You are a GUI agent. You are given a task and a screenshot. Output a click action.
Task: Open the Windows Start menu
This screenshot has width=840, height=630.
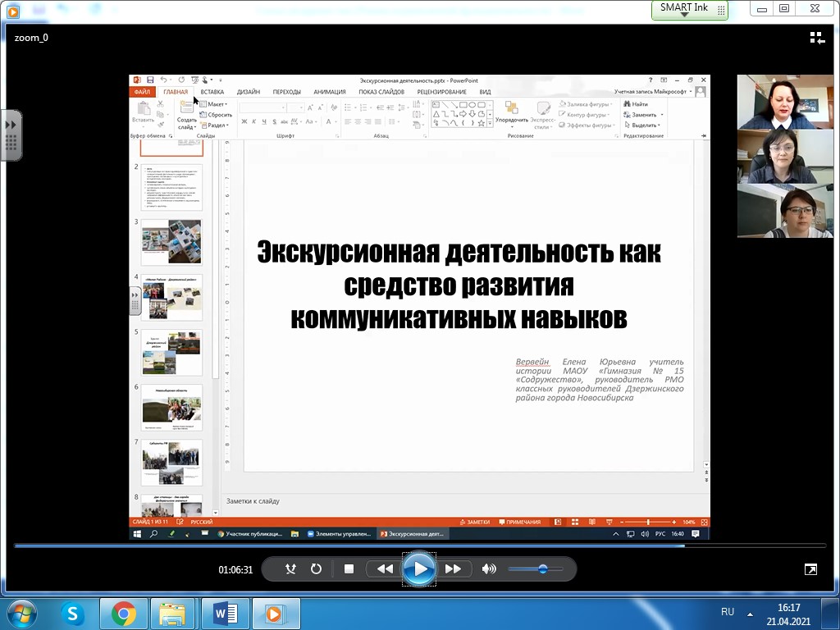tap(21, 613)
